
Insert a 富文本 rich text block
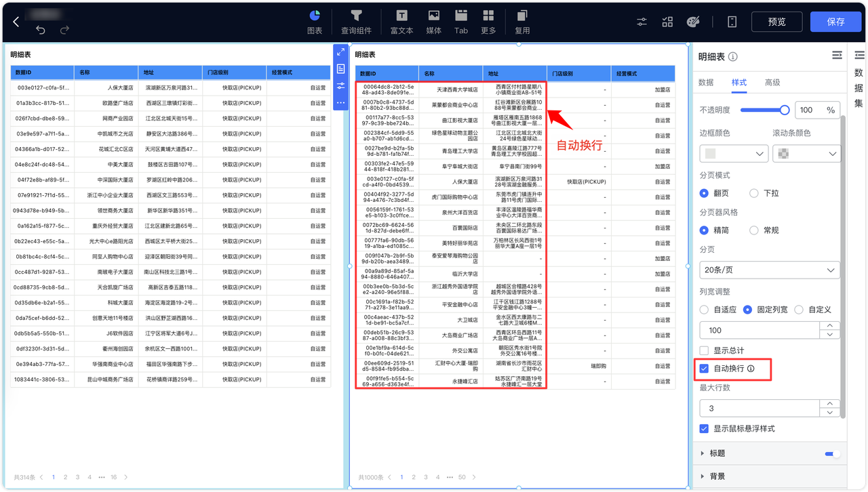[x=401, y=22]
